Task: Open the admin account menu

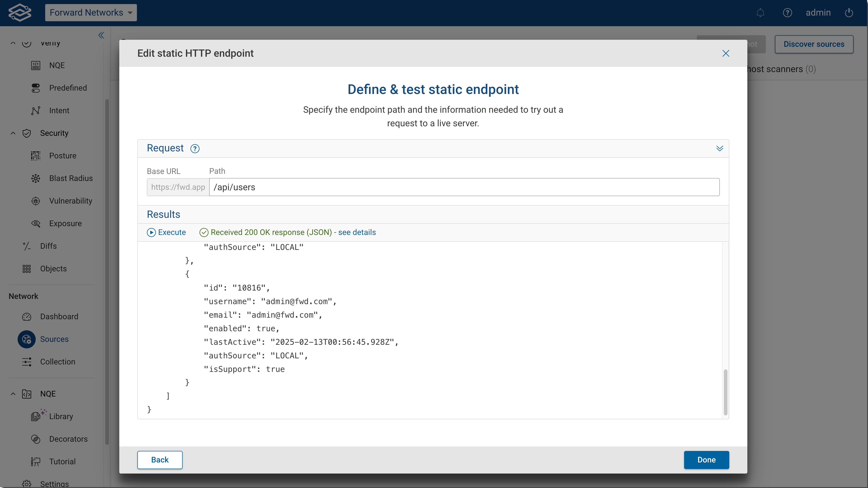Action: point(818,12)
